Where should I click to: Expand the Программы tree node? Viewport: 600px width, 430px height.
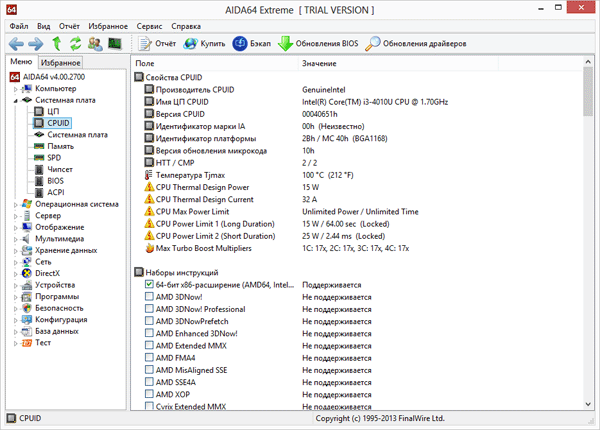click(16, 297)
